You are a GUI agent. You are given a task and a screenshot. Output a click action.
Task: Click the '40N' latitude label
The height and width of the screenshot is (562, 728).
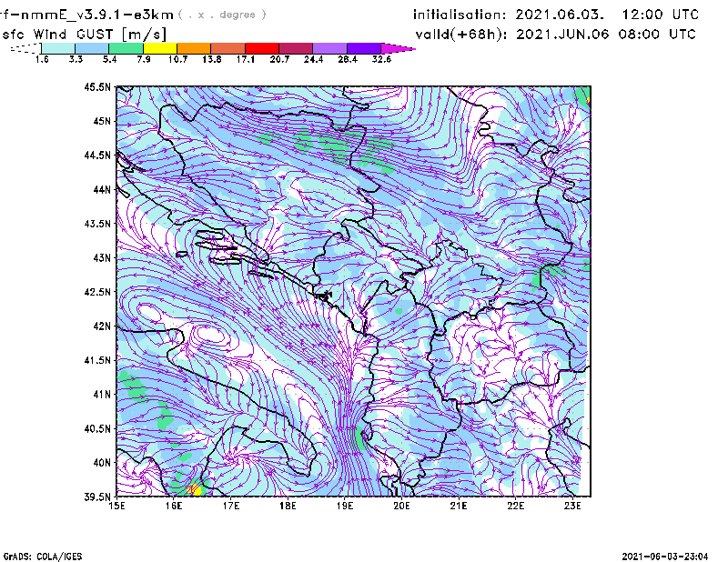coord(102,463)
